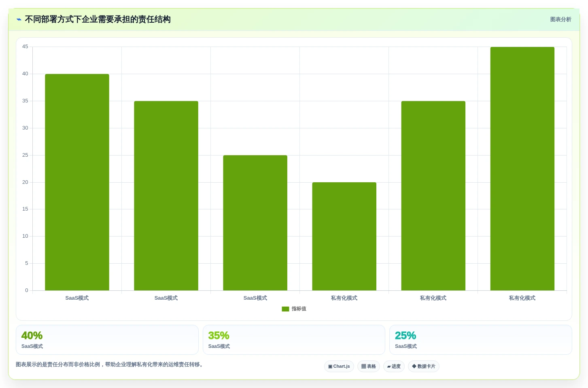
Task: Select the 表格 tag chip
Action: [369, 367]
